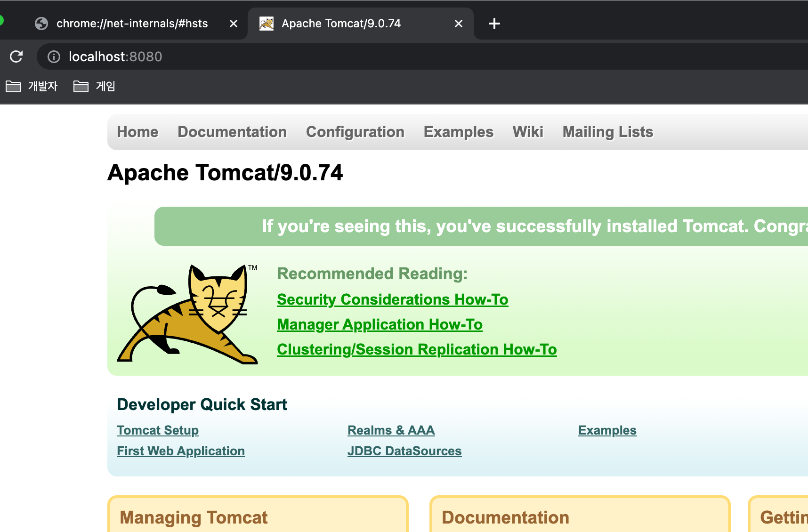Click the Tomcat cat logo image

(x=187, y=314)
